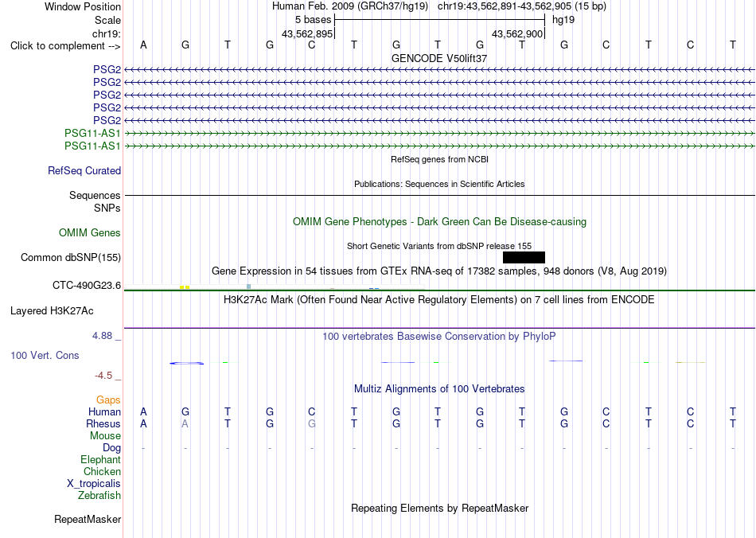Click the hg19 label beside the scale bar
The height and width of the screenshot is (538, 756).
[563, 20]
